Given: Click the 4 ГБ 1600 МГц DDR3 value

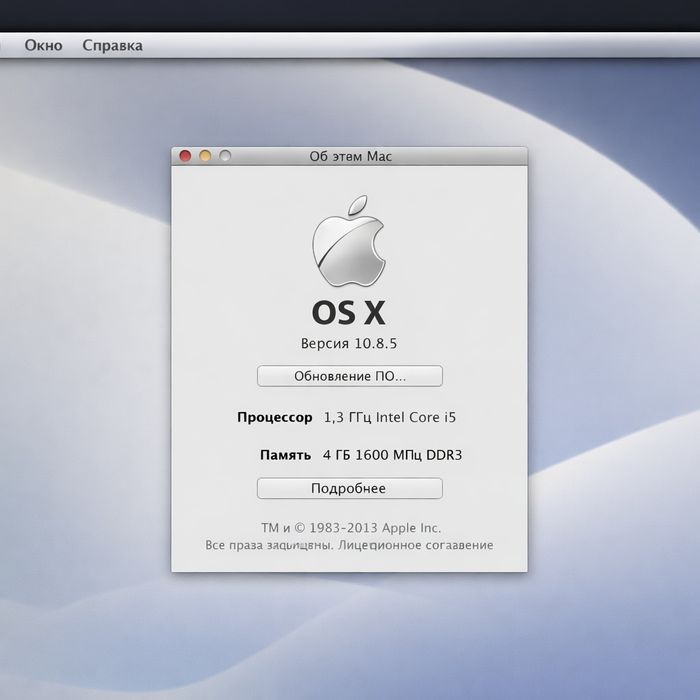Looking at the screenshot, I should point(392,455).
